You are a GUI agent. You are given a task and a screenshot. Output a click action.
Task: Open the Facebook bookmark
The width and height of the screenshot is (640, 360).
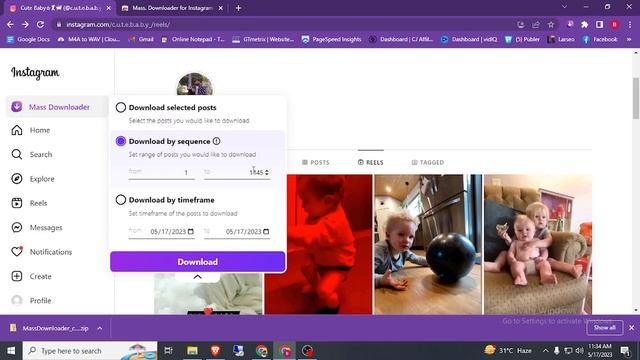[x=600, y=40]
